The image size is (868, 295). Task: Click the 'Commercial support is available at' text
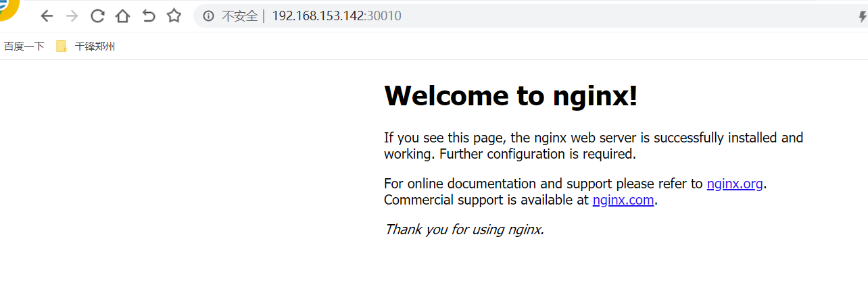pos(487,200)
